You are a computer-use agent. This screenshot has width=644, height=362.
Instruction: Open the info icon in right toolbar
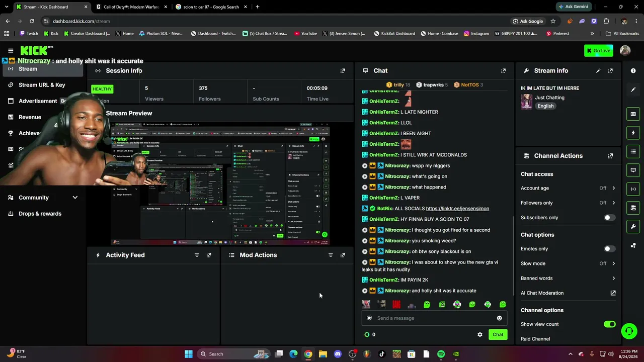633,71
